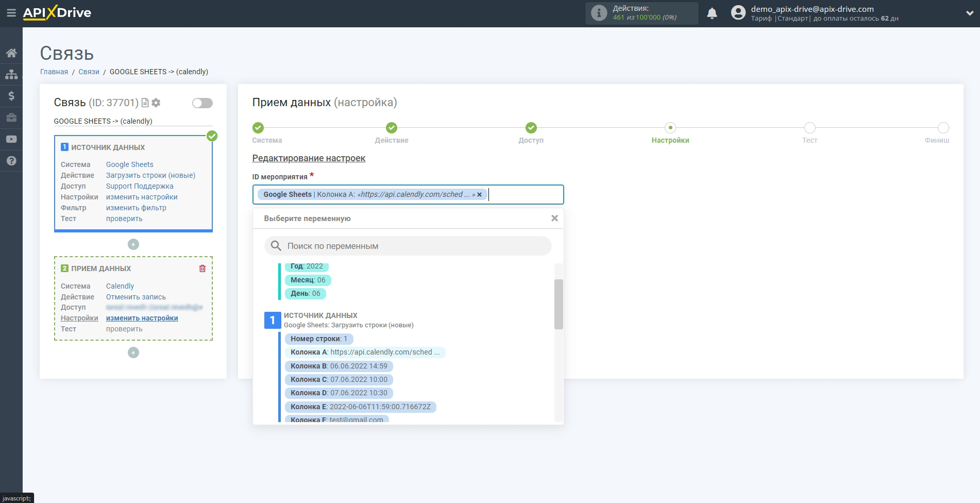The width and height of the screenshot is (980, 503).
Task: Go to the Система step
Action: pos(258,128)
